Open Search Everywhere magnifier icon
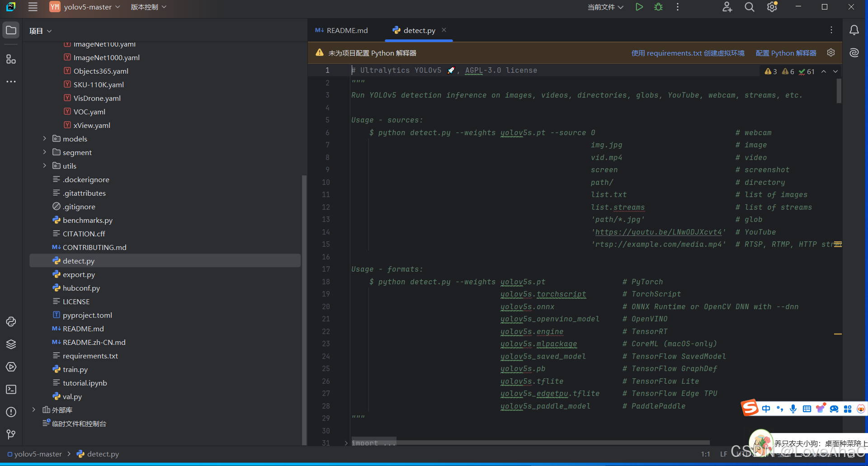The height and width of the screenshot is (466, 868). (750, 7)
